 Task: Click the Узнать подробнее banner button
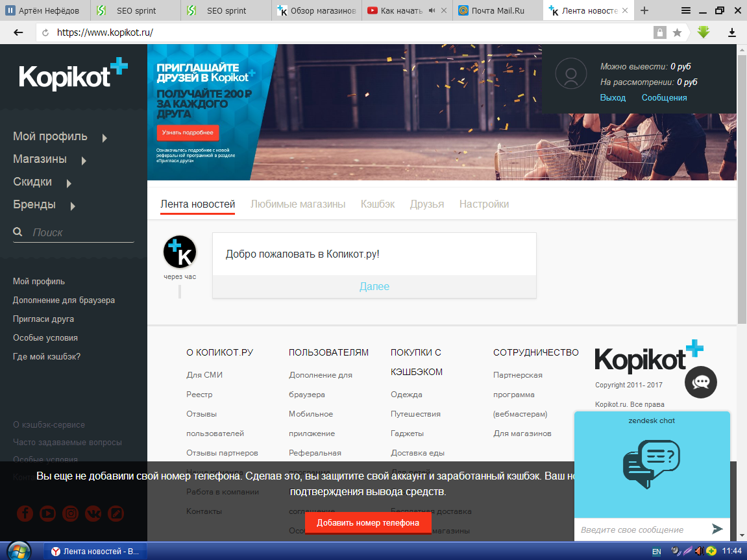[188, 132]
